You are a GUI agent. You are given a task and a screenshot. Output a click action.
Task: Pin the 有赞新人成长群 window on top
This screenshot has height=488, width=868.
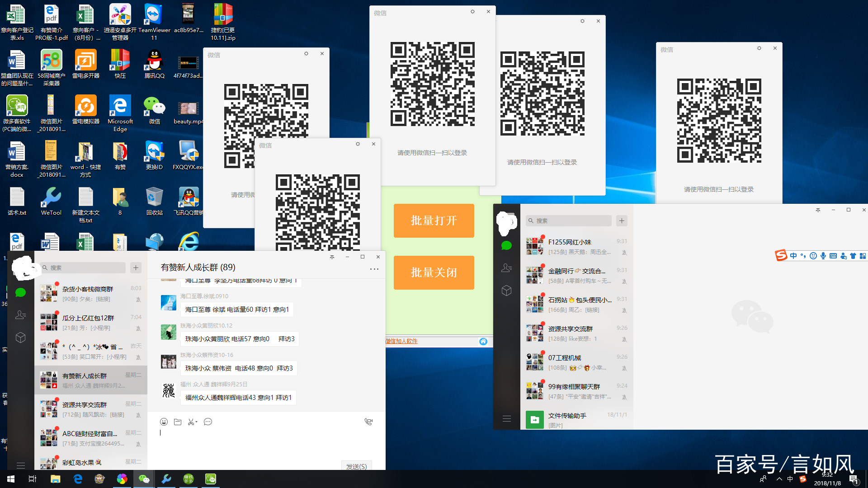[332, 257]
